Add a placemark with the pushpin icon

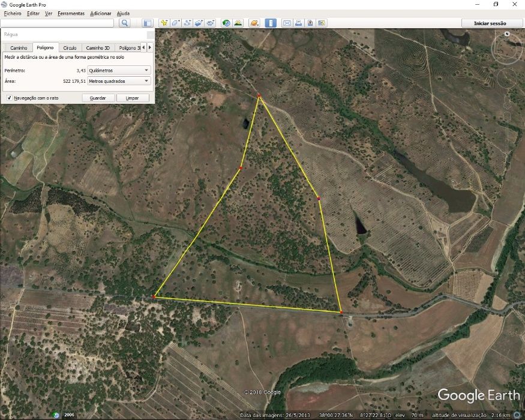point(164,23)
